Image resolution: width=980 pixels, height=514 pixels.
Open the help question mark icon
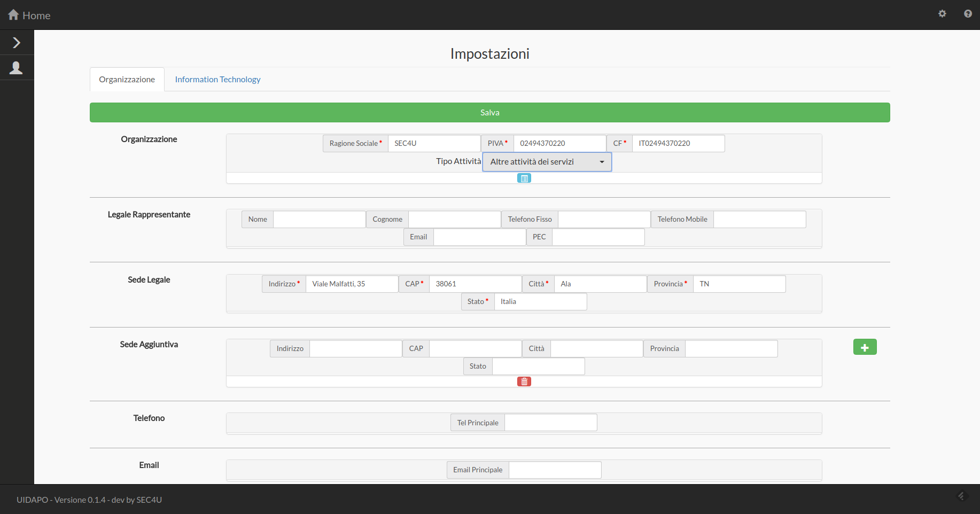[968, 14]
